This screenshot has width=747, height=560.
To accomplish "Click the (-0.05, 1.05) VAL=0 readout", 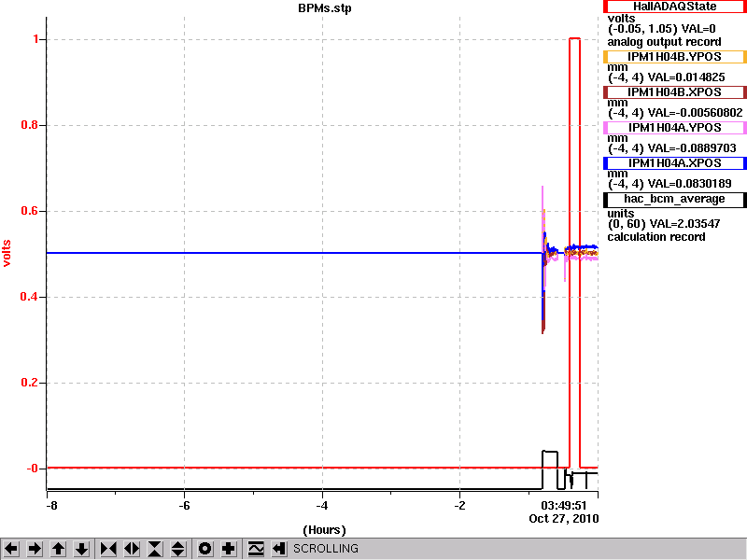I will (662, 29).
